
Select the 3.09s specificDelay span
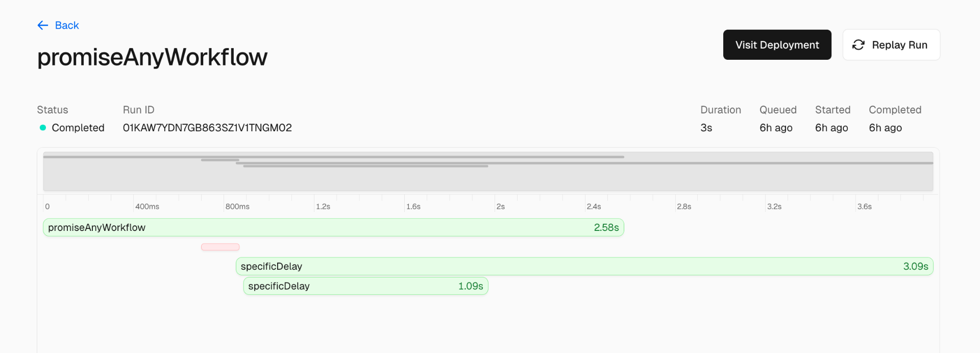584,266
